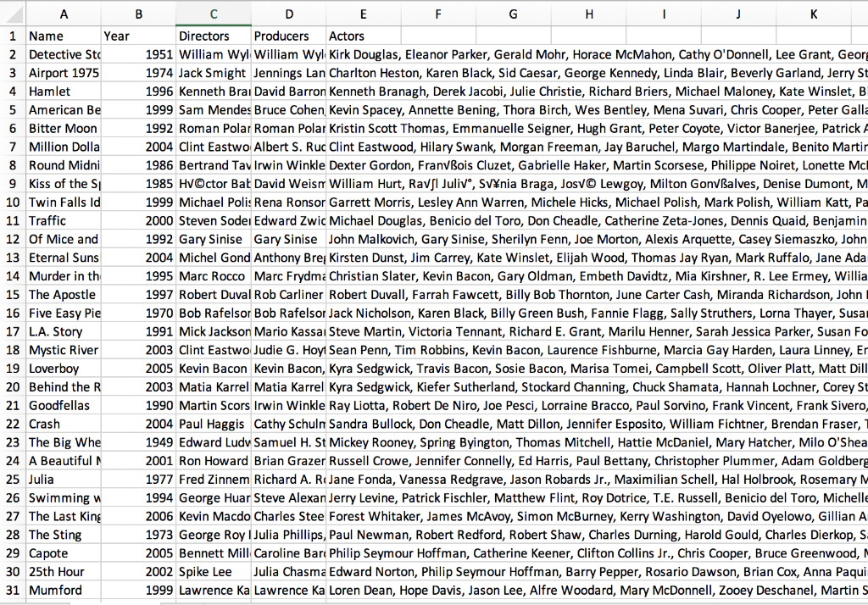Select row 1 with the header labels
Screen dimensions: 868x605
click(x=14, y=36)
